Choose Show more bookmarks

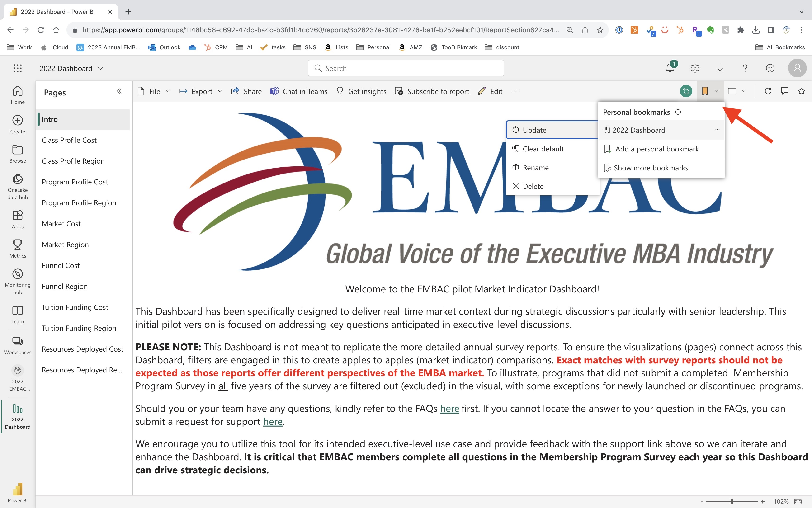click(661, 168)
